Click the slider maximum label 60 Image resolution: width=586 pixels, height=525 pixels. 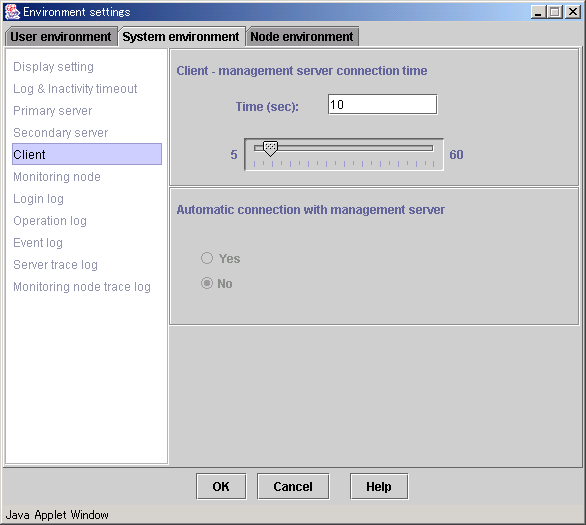coord(456,155)
